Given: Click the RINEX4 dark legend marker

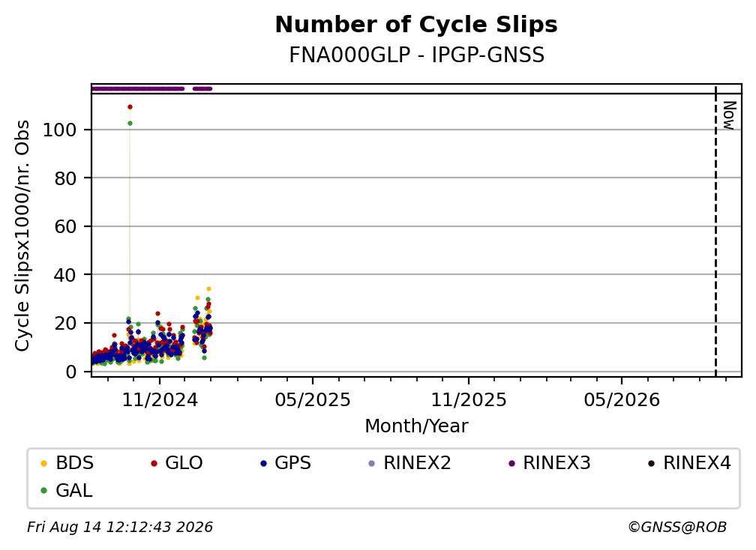Looking at the screenshot, I should [x=651, y=463].
